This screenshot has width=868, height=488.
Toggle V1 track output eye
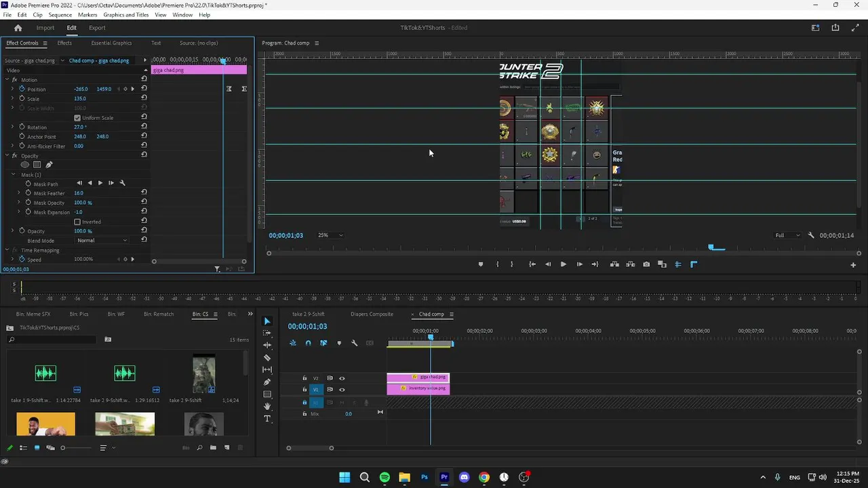pyautogui.click(x=342, y=390)
